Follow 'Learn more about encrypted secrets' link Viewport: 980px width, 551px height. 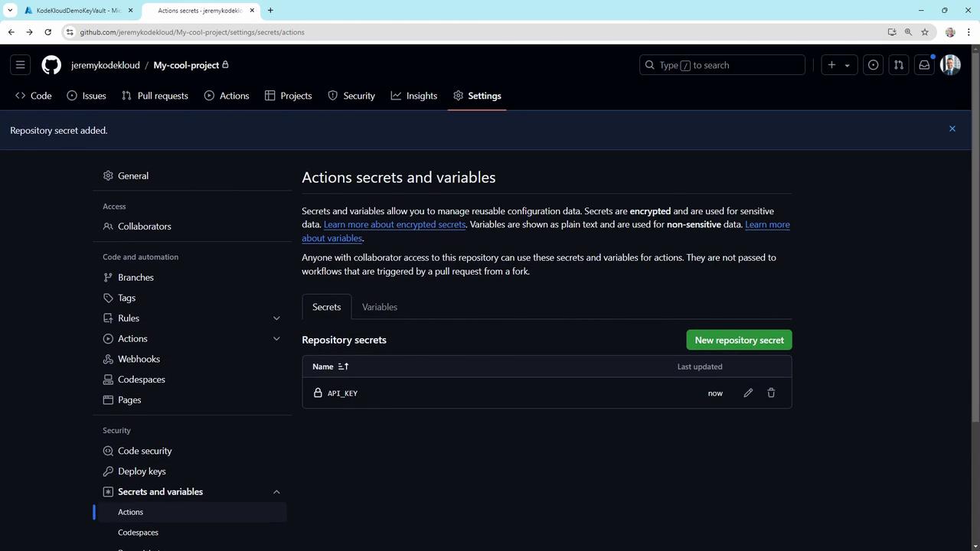pos(394,224)
